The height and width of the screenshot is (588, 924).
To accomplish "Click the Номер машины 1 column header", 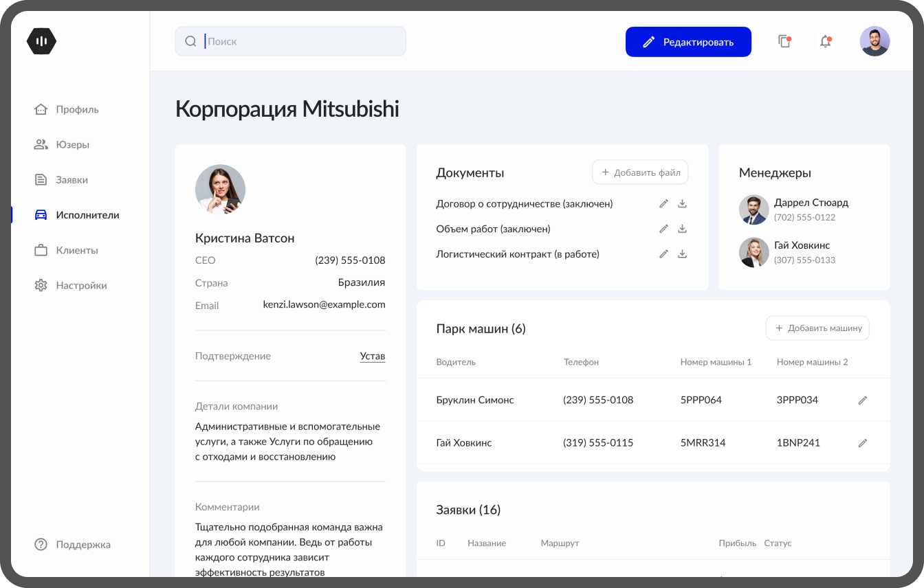I will click(x=716, y=362).
